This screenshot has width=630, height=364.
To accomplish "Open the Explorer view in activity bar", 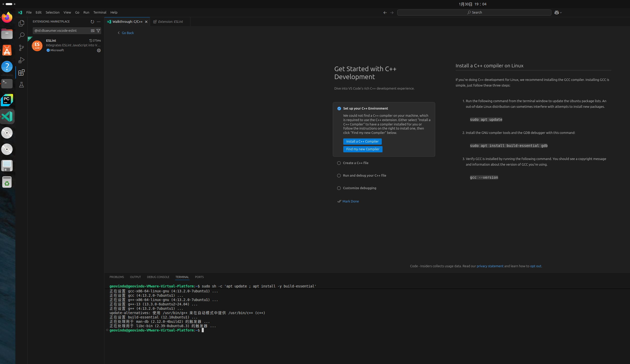I will tap(22, 23).
